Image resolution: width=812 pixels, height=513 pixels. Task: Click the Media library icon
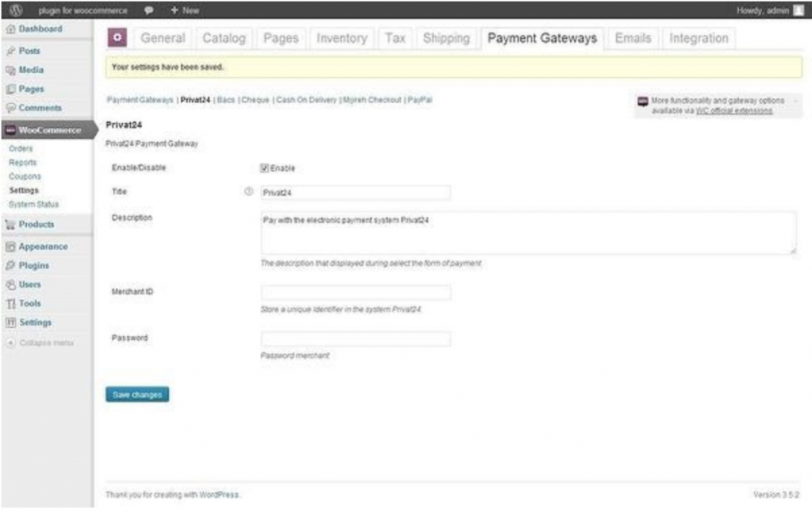pos(10,70)
